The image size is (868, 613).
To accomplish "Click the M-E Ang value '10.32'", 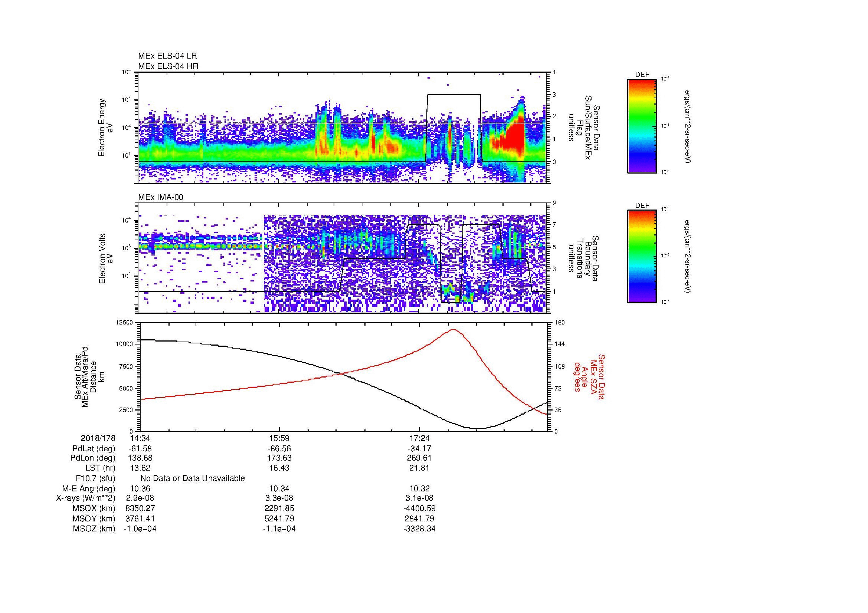I will pyautogui.click(x=419, y=489).
